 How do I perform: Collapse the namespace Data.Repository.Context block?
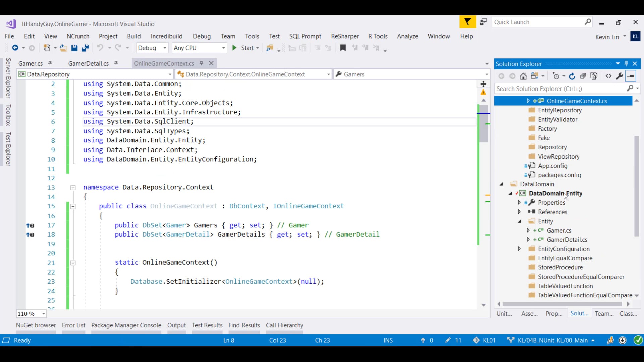(73, 188)
